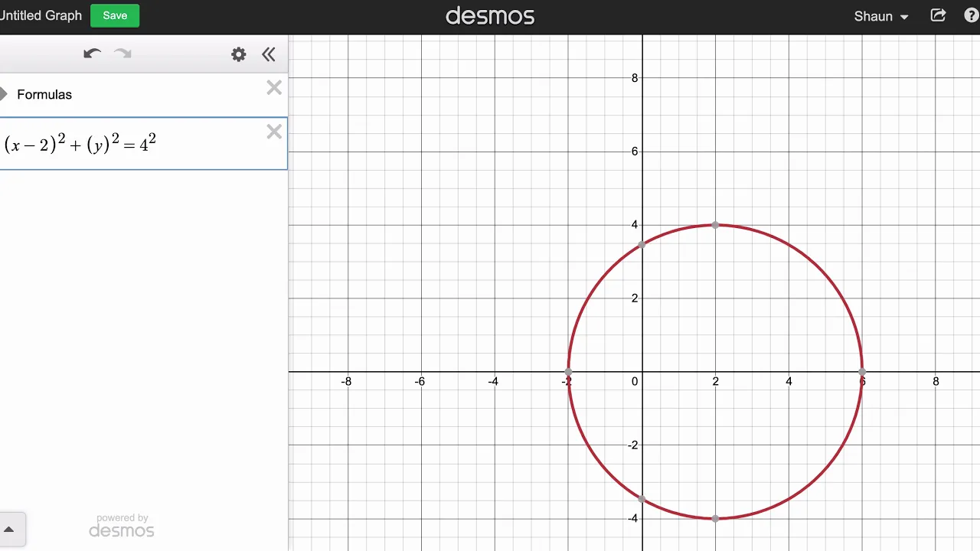Select the x-intercept point at -2
The width and height of the screenshot is (980, 551).
click(568, 372)
